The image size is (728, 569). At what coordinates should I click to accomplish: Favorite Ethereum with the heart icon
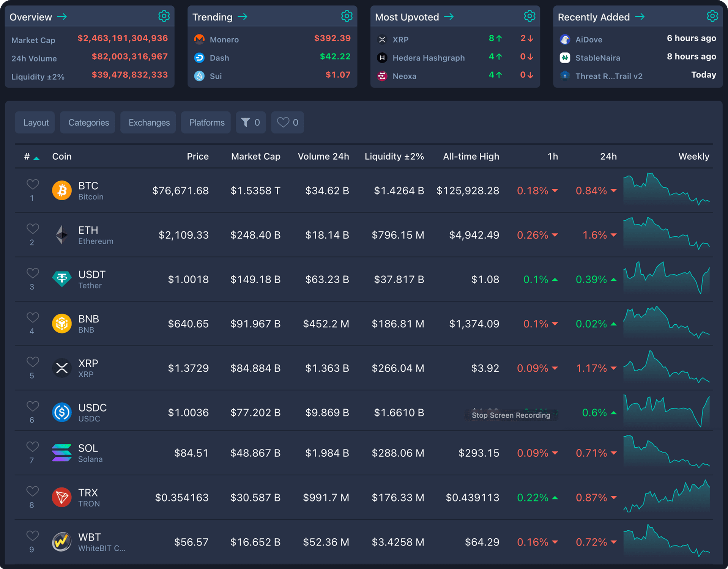coord(33,229)
